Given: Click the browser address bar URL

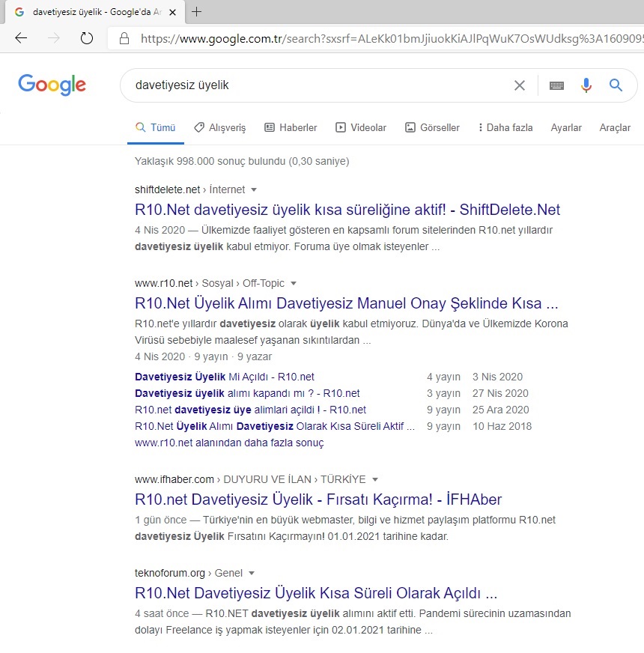Looking at the screenshot, I should pyautogui.click(x=392, y=39).
